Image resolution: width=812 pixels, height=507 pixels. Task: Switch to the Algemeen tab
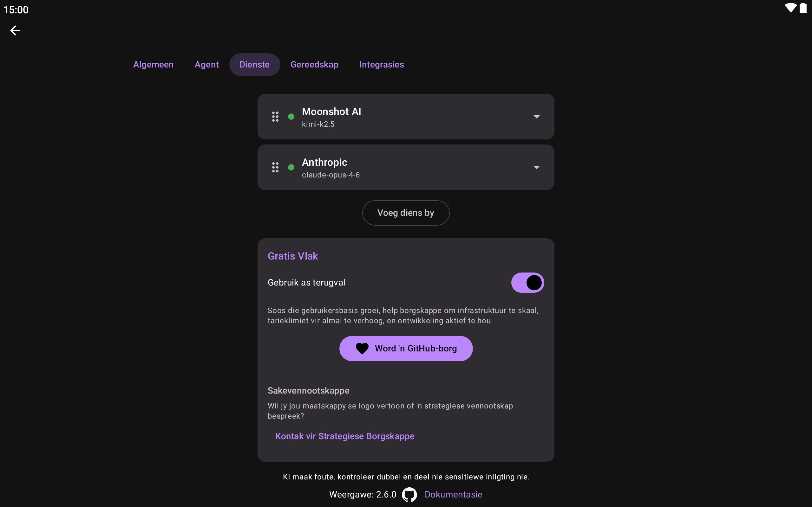point(153,64)
